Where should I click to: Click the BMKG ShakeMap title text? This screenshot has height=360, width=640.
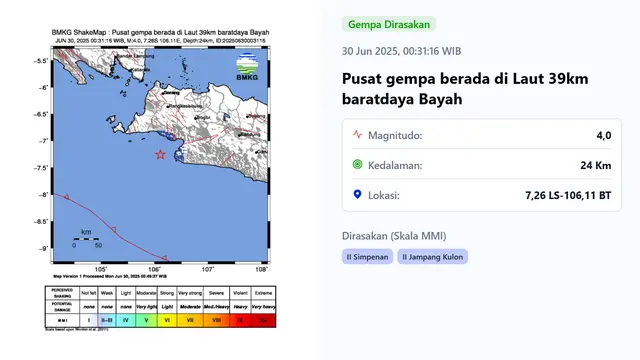[x=160, y=32]
